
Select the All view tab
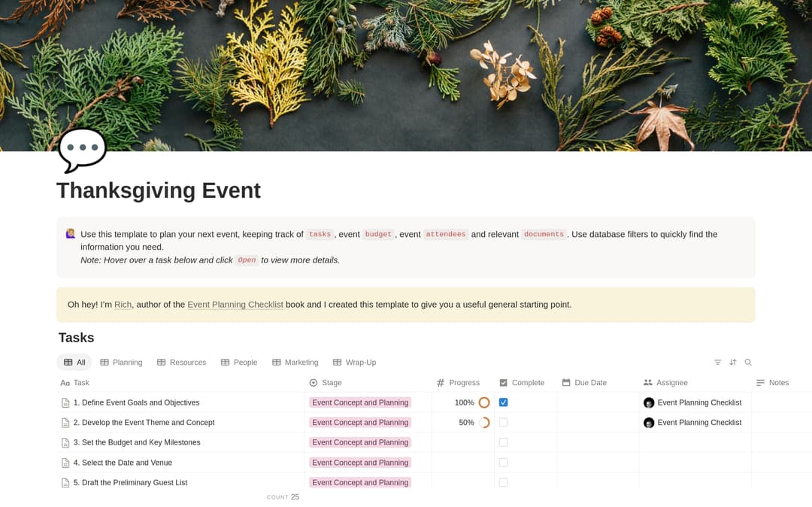click(74, 363)
